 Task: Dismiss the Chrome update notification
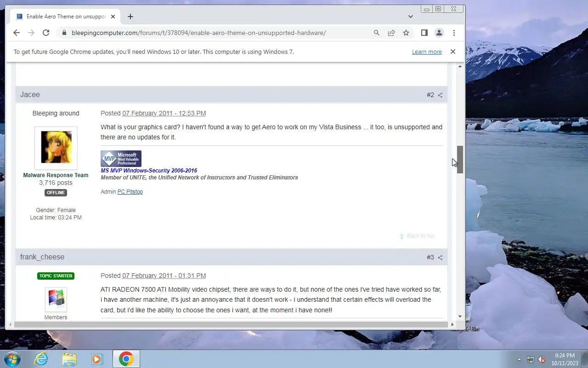pyautogui.click(x=453, y=52)
